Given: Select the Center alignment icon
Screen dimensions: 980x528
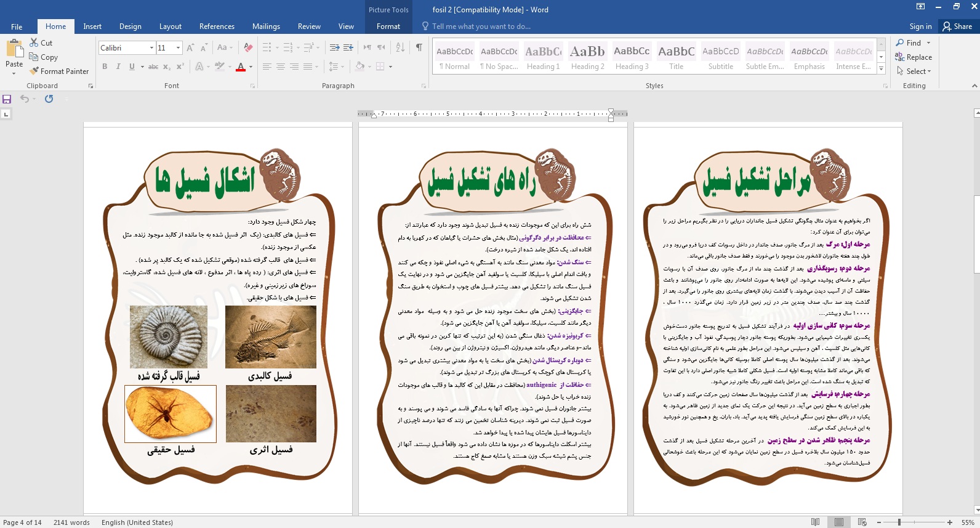Looking at the screenshot, I should point(281,67).
